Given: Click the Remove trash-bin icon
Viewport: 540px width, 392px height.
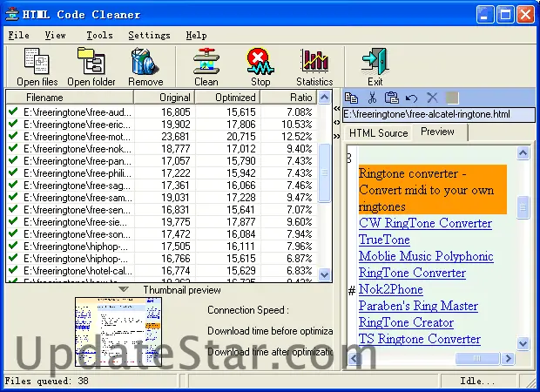Looking at the screenshot, I should 145,61.
